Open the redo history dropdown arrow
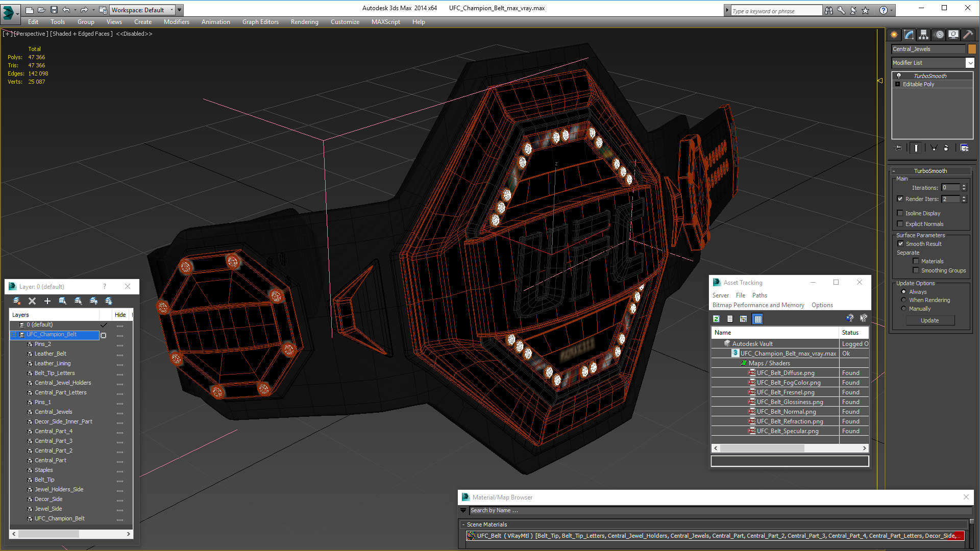This screenshot has width=980, height=551. [93, 10]
